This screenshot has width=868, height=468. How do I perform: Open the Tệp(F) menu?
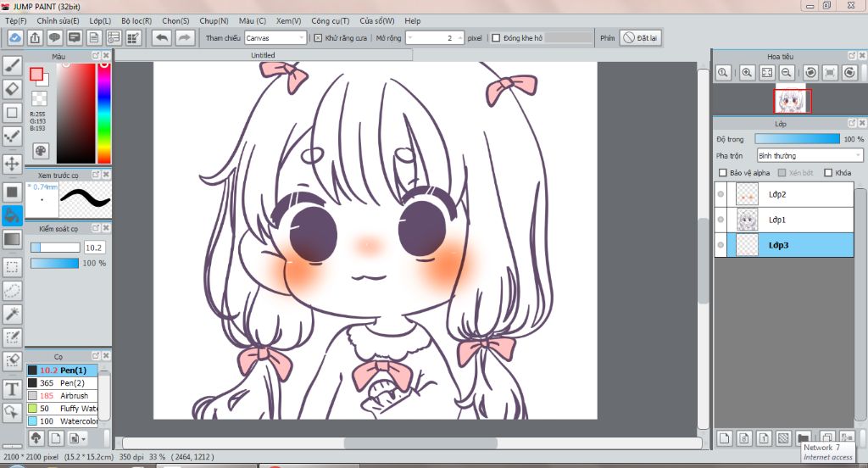pos(16,20)
